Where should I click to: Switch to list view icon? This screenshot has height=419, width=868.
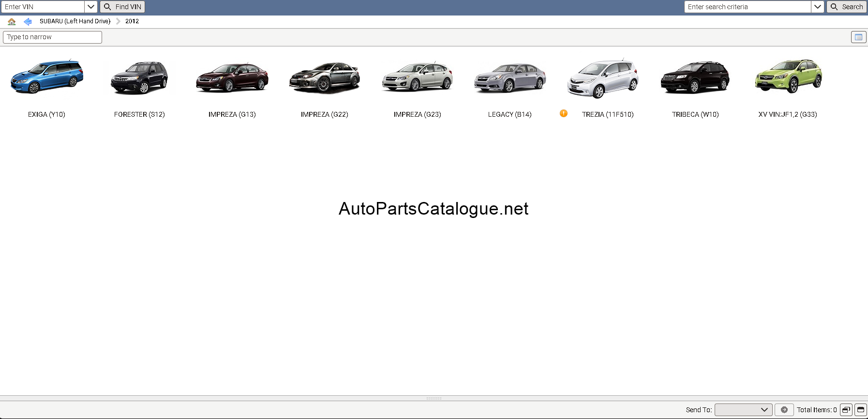click(x=858, y=37)
